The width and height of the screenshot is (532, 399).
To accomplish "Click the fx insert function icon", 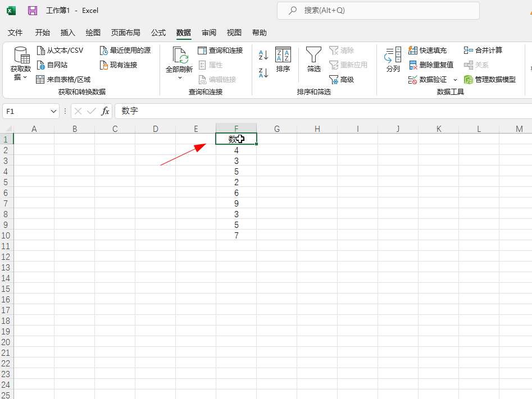I will (x=105, y=111).
